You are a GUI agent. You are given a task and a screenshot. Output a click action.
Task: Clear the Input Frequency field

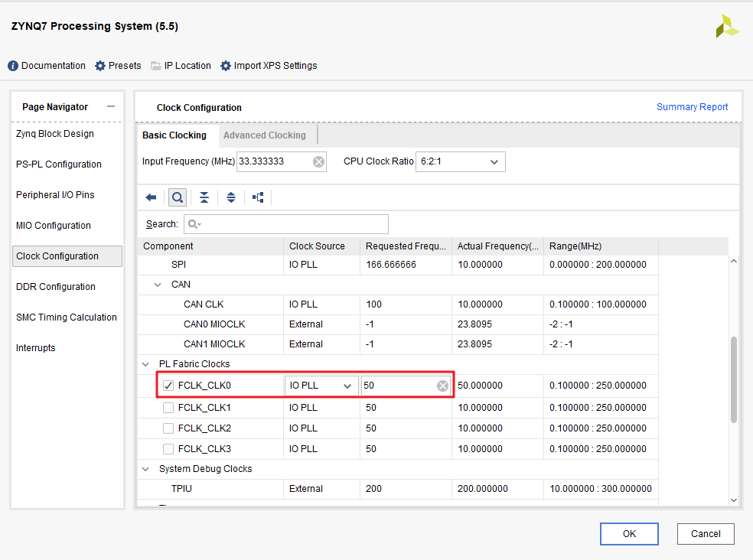318,162
